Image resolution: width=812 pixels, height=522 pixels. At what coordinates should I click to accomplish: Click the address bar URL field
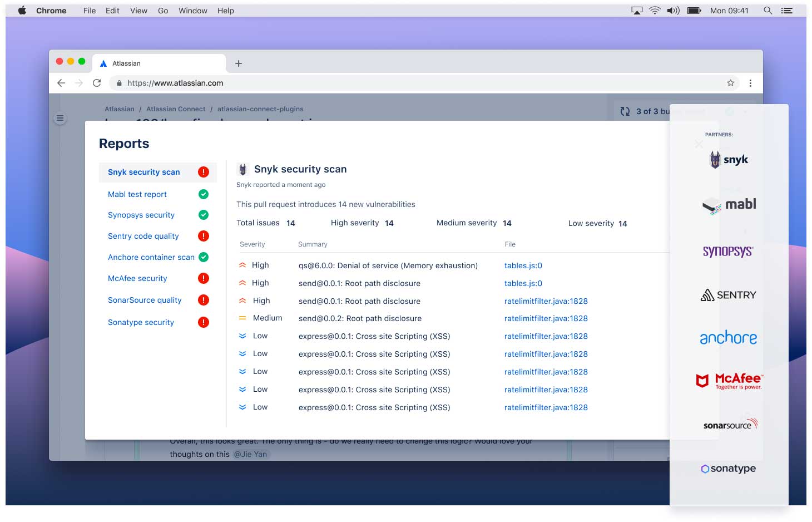[x=425, y=83]
